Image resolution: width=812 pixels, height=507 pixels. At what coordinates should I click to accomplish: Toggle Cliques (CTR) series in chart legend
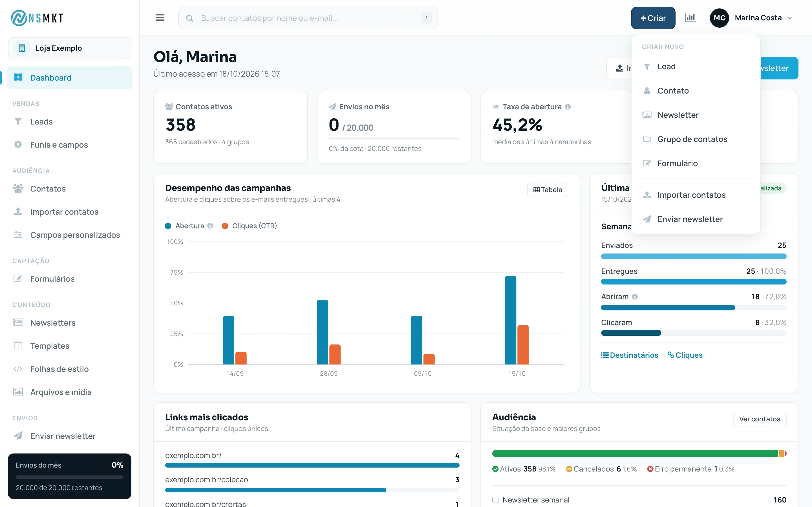pos(250,226)
